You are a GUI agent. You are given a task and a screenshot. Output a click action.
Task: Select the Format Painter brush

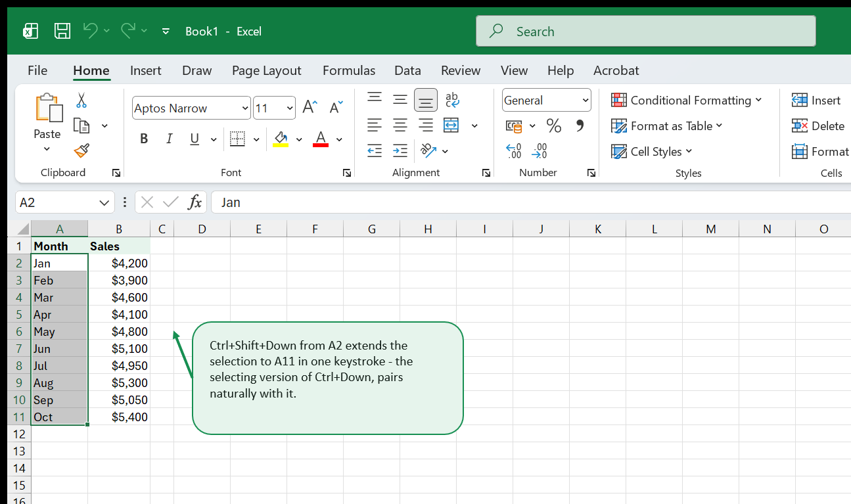tap(81, 151)
